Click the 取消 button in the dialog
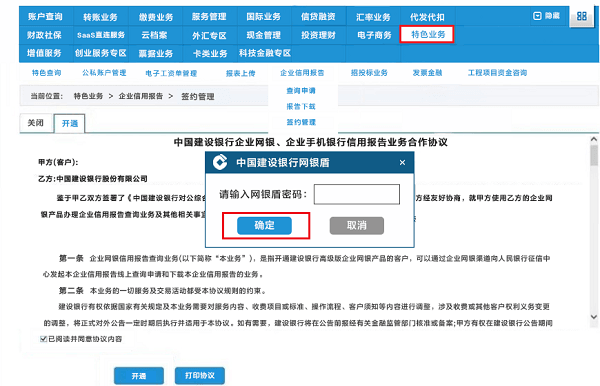The image size is (600, 386). click(357, 225)
